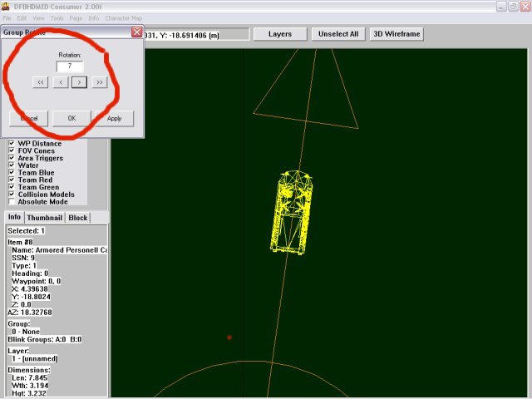
Task: Open the Tools menu
Action: (57, 17)
